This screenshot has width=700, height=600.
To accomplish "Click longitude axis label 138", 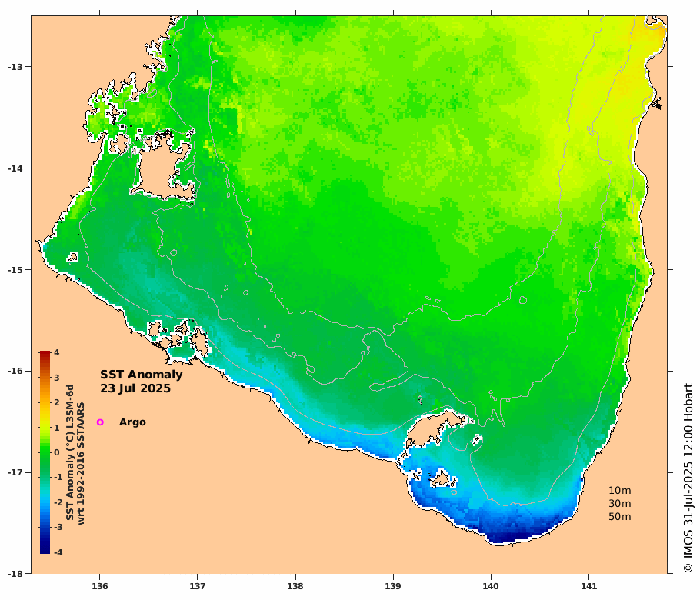I will [295, 586].
